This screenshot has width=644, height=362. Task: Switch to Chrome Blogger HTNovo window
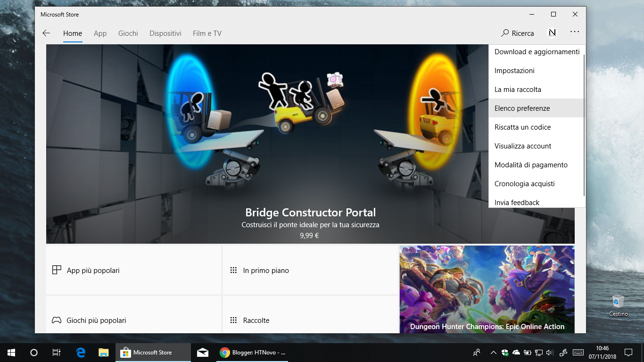click(253, 353)
